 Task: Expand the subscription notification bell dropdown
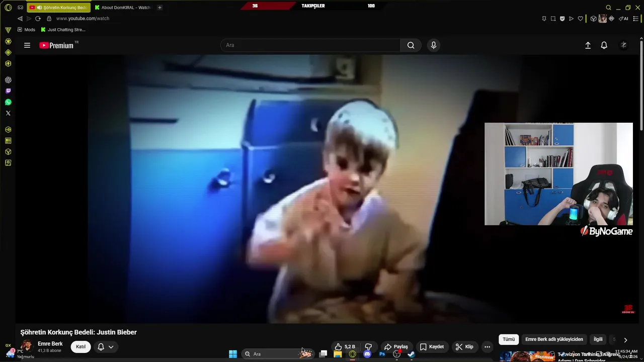click(106, 346)
